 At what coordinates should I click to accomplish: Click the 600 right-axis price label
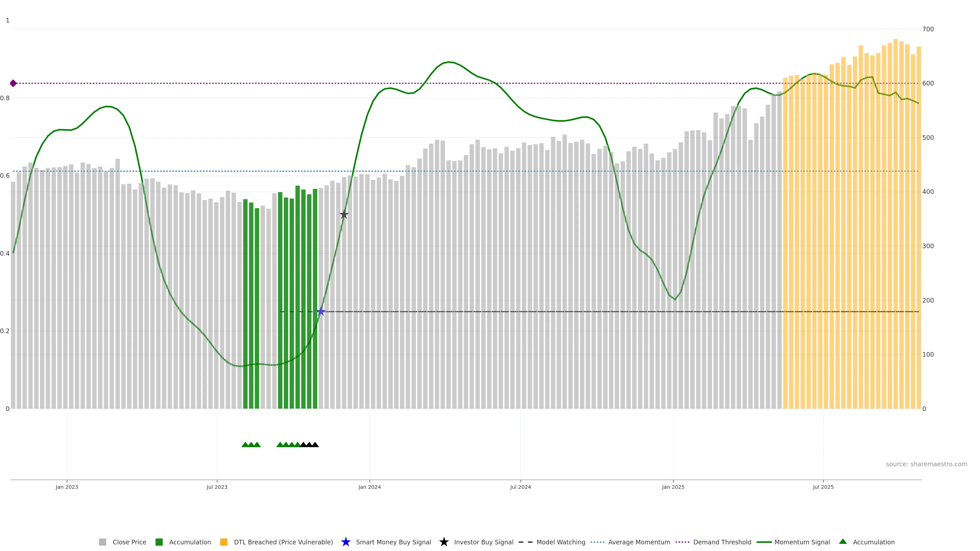point(928,83)
